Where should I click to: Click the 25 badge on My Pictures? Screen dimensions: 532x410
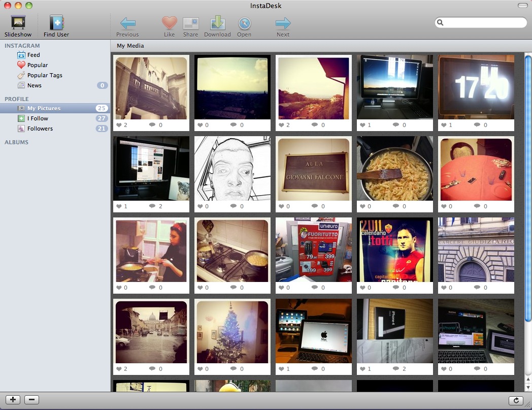point(102,108)
